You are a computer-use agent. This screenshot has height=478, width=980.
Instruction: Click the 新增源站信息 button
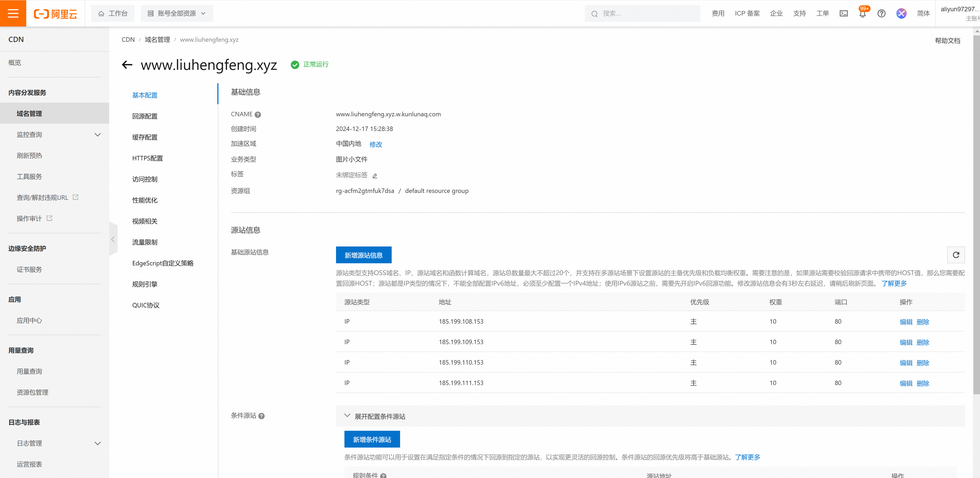(x=363, y=255)
